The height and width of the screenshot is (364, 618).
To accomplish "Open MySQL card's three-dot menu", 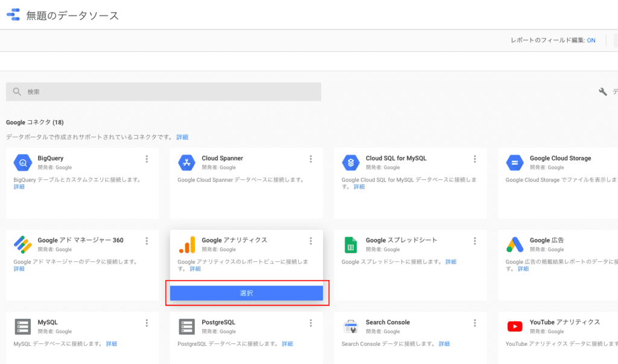I will click(x=147, y=323).
